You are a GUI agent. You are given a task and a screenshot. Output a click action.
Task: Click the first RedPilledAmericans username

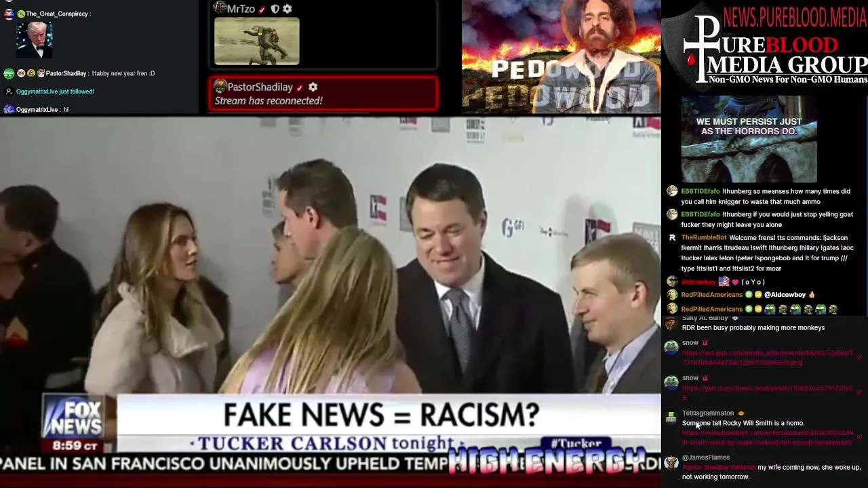[712, 295]
